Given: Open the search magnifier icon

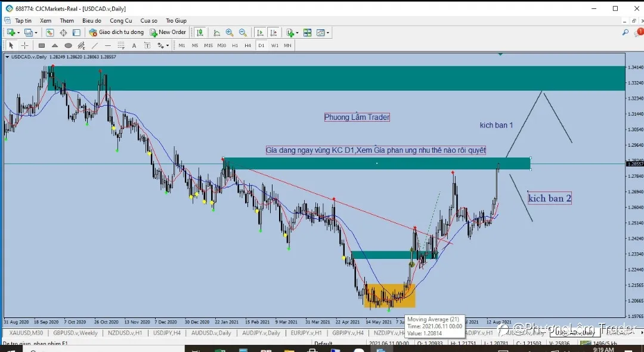Looking at the screenshot, I should coord(625,32).
